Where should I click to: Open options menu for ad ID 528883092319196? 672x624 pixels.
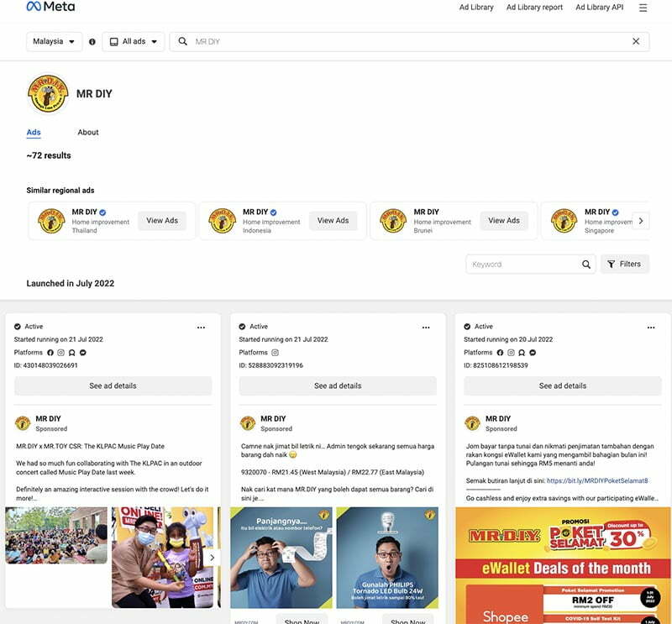coord(426,328)
